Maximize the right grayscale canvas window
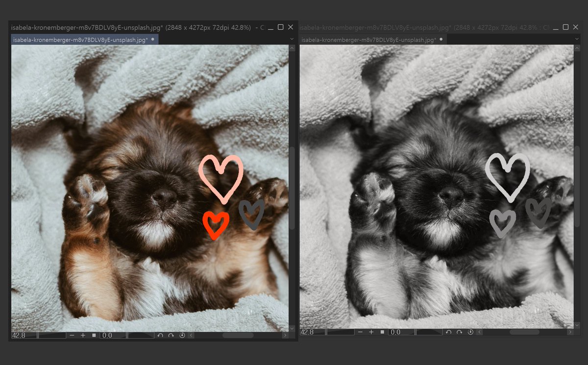The image size is (588, 365). coord(566,27)
